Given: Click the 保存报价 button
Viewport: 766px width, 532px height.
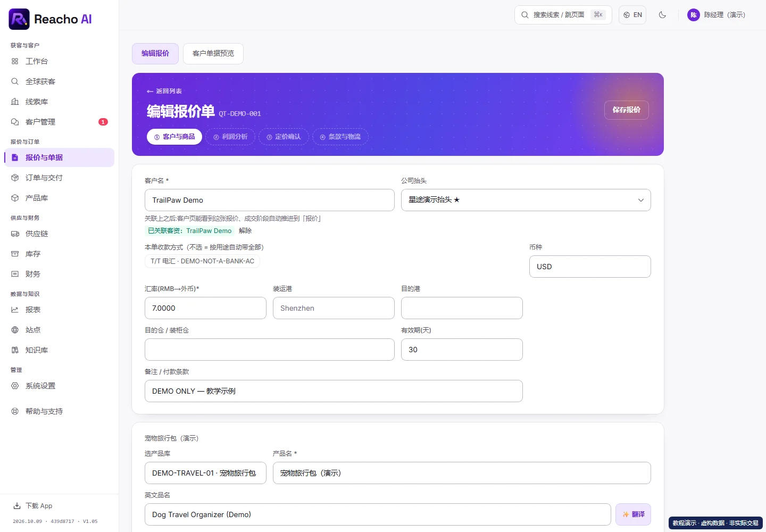Looking at the screenshot, I should click(x=627, y=110).
